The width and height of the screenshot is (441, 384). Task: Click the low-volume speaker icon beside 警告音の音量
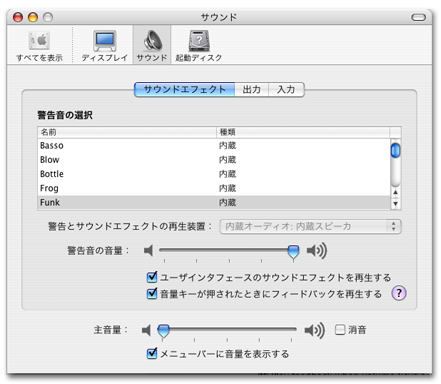[149, 250]
